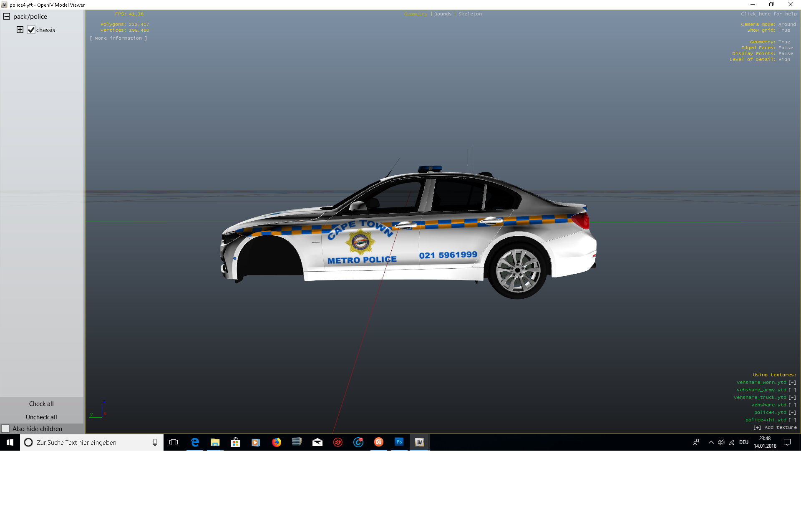Screen dimensions: 801x532
Task: Enable Also hide children checkbox
Action: pyautogui.click(x=5, y=429)
